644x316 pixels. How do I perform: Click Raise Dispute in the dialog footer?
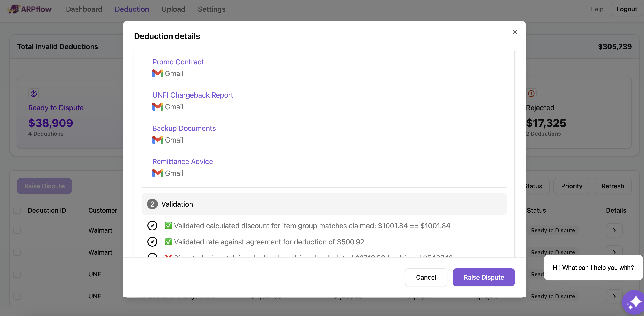pos(484,277)
